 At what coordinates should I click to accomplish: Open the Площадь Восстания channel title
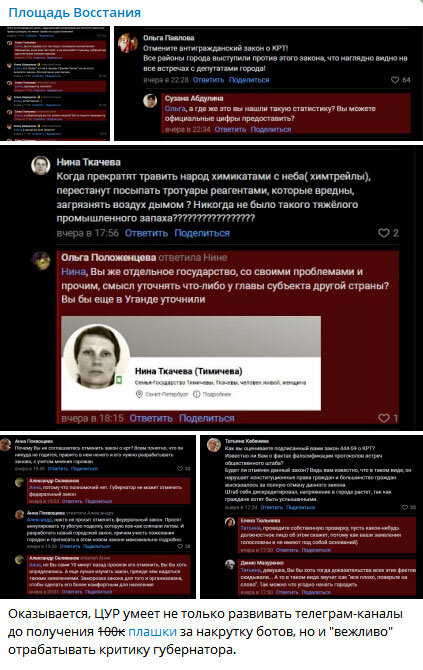(x=74, y=12)
